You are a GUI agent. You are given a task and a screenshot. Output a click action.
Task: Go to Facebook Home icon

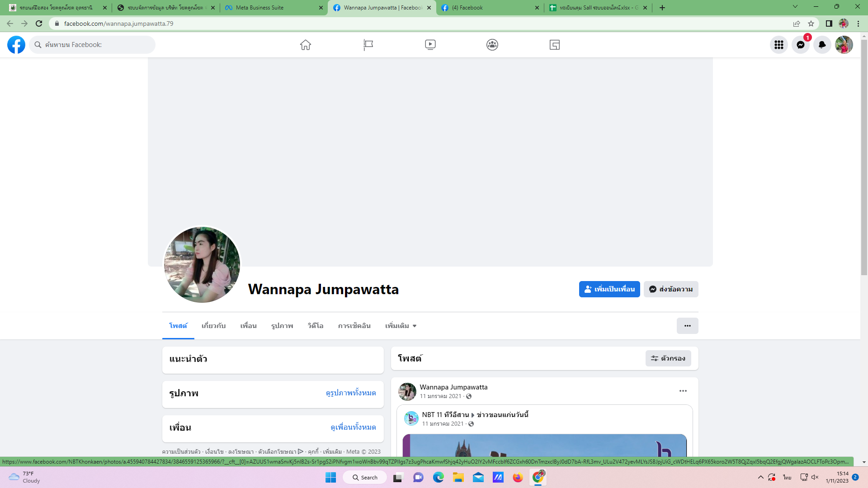click(306, 45)
